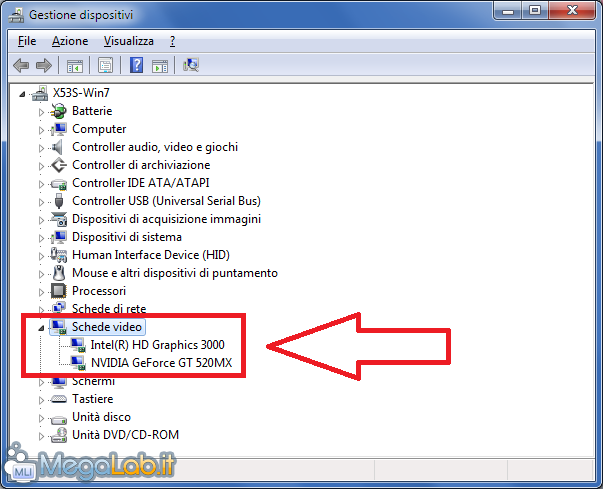Click the camera icon for Dispositivi di acquisizione
This screenshot has width=603, height=489.
pos(59,219)
